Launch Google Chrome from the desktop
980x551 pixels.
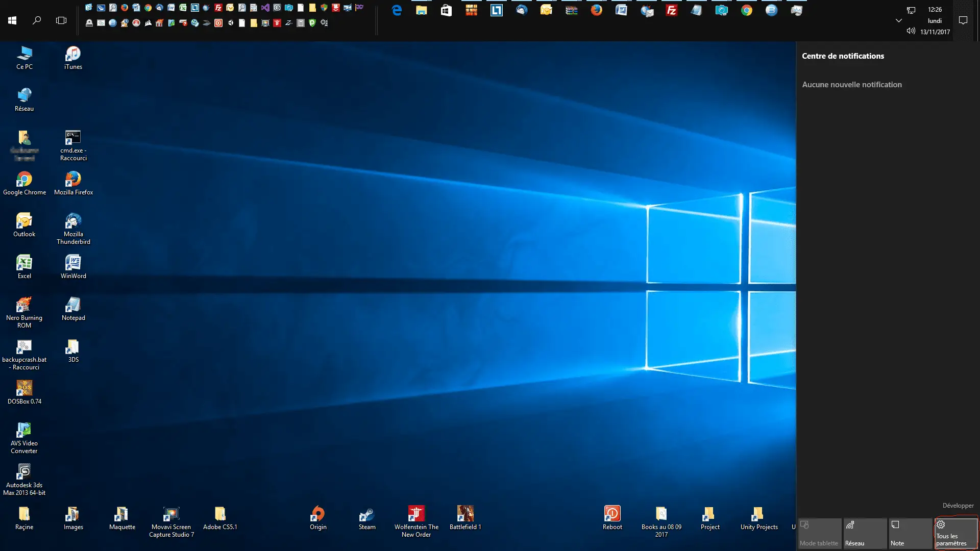coord(24,183)
